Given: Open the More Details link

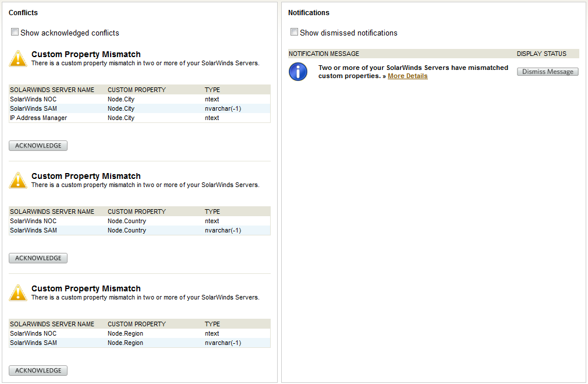Looking at the screenshot, I should tap(408, 76).
